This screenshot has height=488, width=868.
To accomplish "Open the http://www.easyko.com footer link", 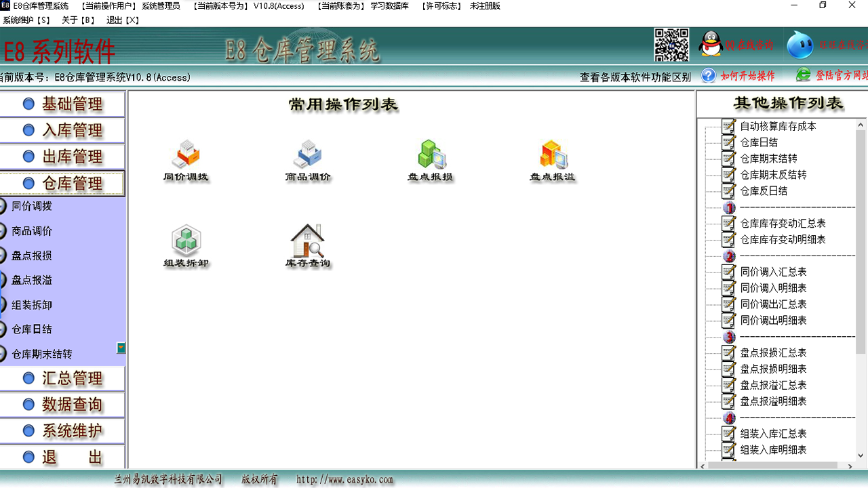I will point(344,479).
